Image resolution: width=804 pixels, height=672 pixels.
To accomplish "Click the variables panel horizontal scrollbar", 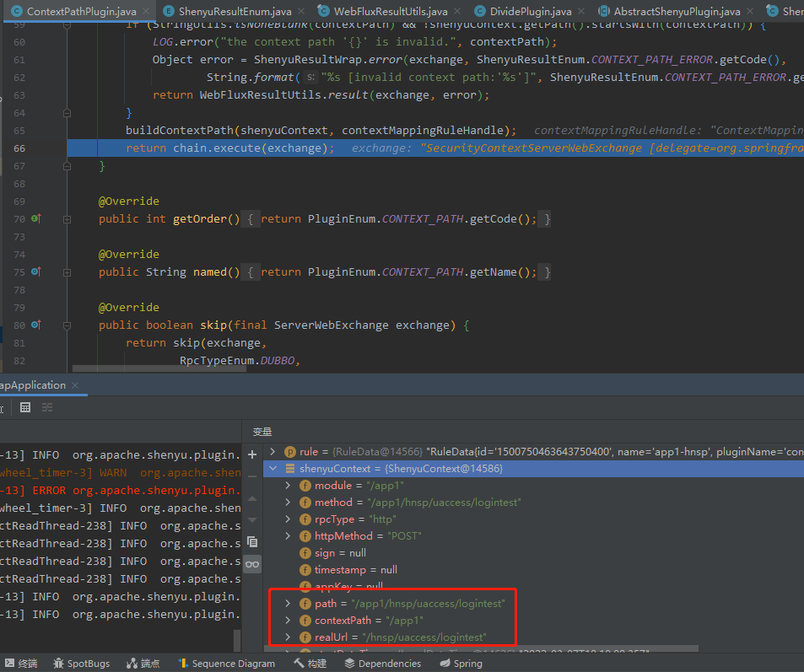I will coord(481,648).
